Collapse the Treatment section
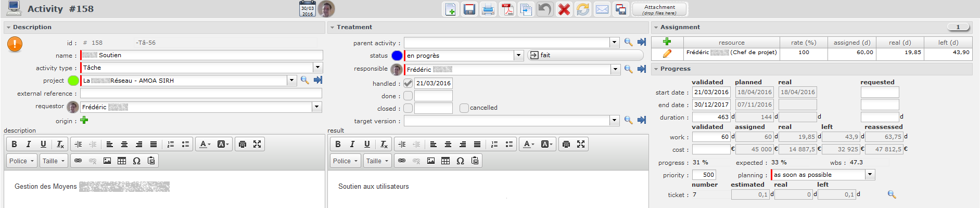Screen dimensions: 980x208 click(332, 27)
